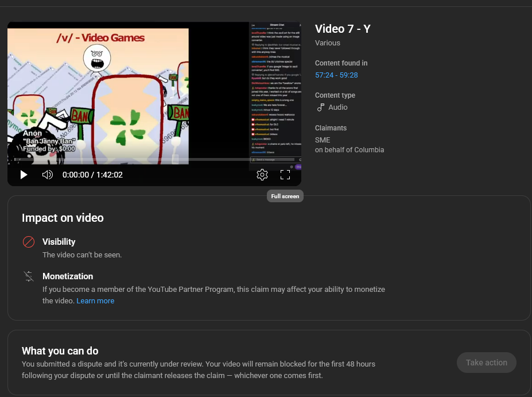Click the 'What you can do' heading
The image size is (532, 397).
[60, 351]
